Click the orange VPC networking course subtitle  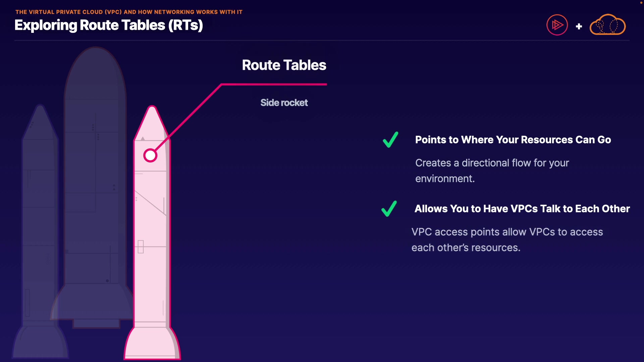[129, 12]
